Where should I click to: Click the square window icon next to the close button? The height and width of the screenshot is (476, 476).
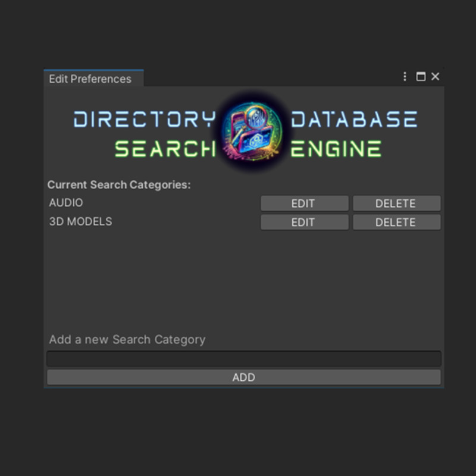tap(421, 77)
